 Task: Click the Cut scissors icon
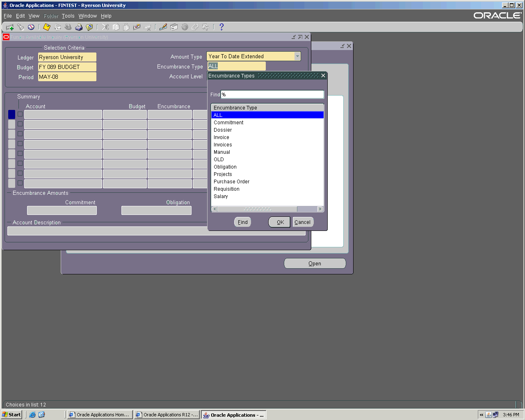[105, 27]
